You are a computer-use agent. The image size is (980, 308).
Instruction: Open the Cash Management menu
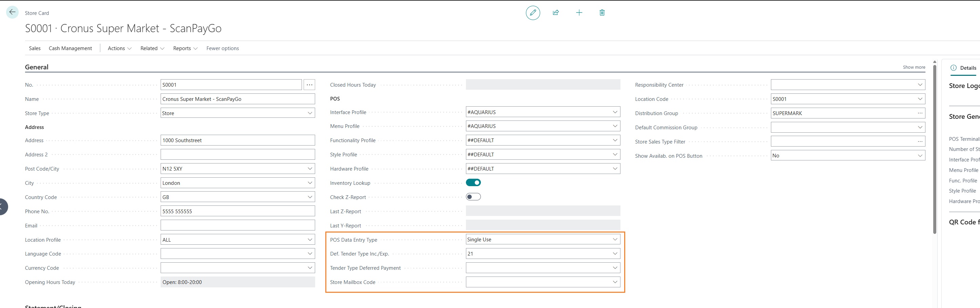[70, 48]
